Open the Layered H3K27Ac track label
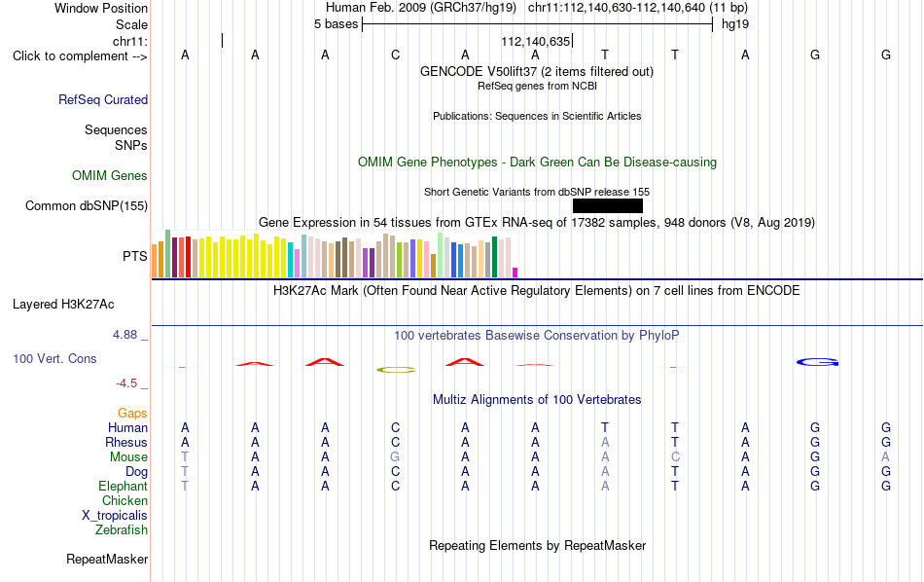The width and height of the screenshot is (924, 582). pos(63,305)
